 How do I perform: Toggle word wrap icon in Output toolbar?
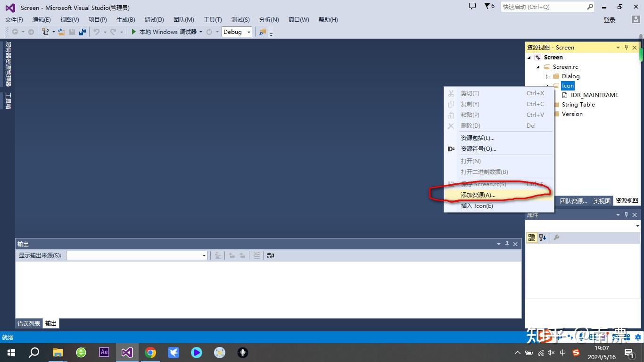pos(270,255)
